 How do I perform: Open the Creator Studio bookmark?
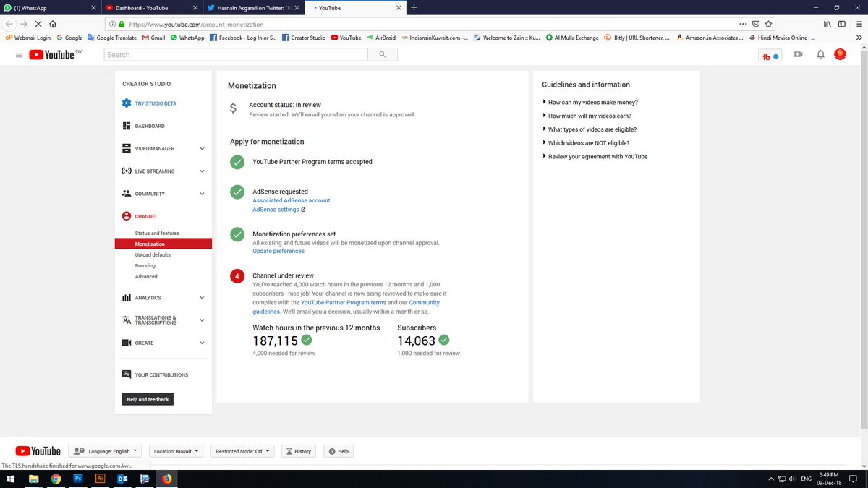pos(304,38)
